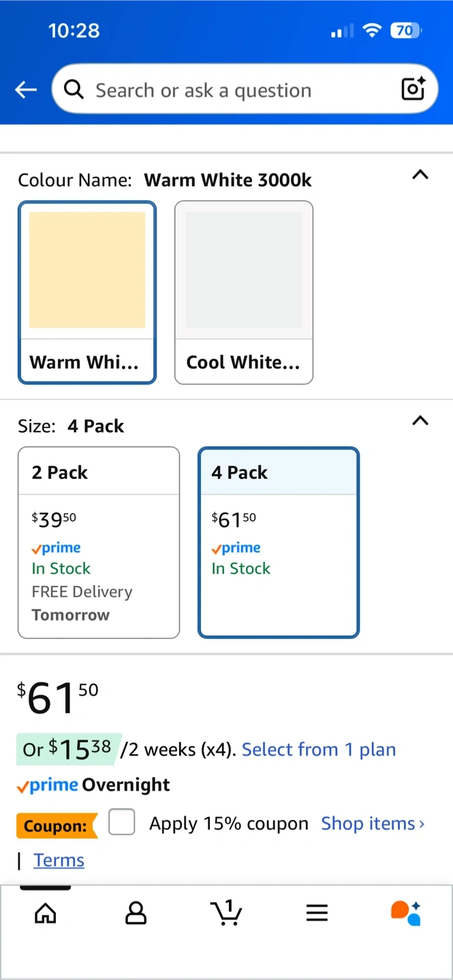Select the 2 Pack size option
The image size is (453, 980).
click(99, 542)
